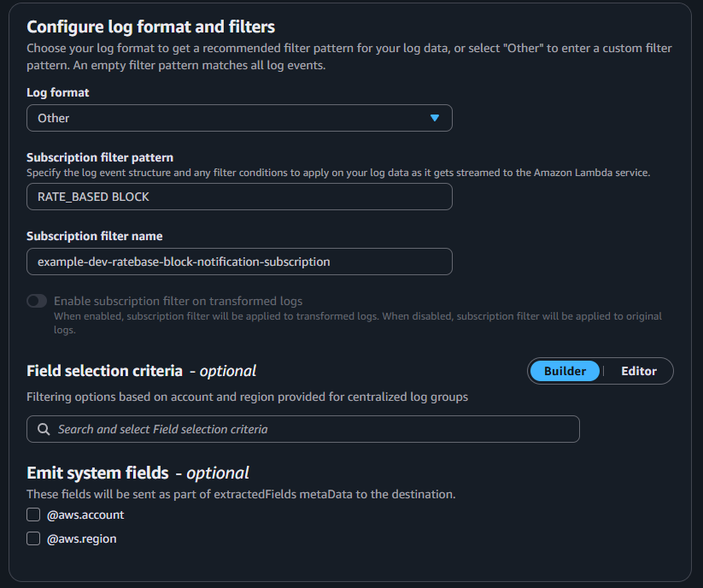Screen dimensions: 703x588
Task: Click the @aws.region label text
Action: [82, 538]
